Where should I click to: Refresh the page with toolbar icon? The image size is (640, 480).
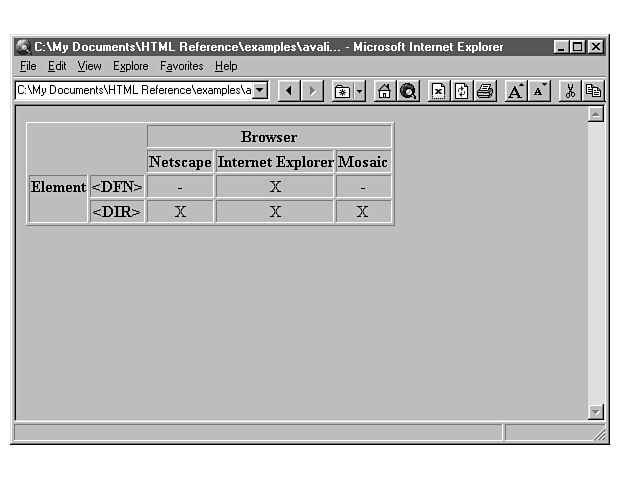[462, 91]
